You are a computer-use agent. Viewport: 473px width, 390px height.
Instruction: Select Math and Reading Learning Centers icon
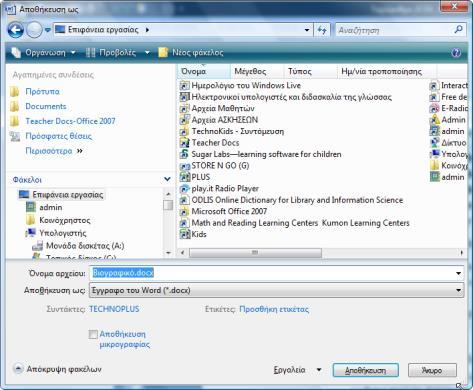tap(184, 223)
